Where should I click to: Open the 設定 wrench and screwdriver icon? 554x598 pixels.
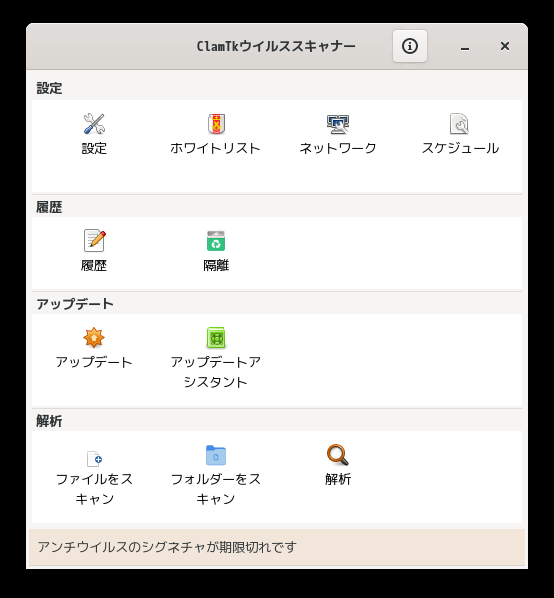[94, 124]
